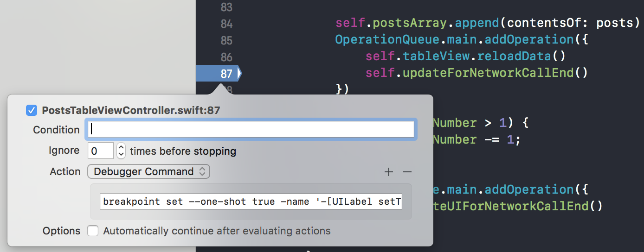Enable Automatically continue after evaluating actions

pos(93,231)
